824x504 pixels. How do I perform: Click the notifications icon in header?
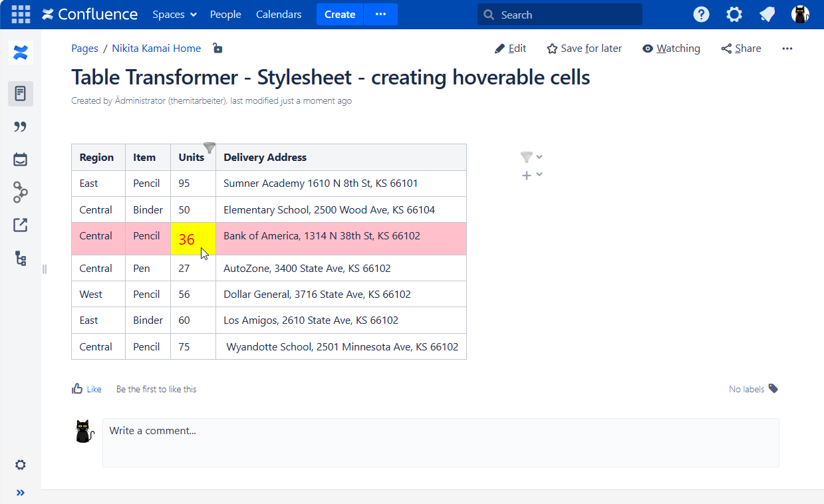coord(767,15)
